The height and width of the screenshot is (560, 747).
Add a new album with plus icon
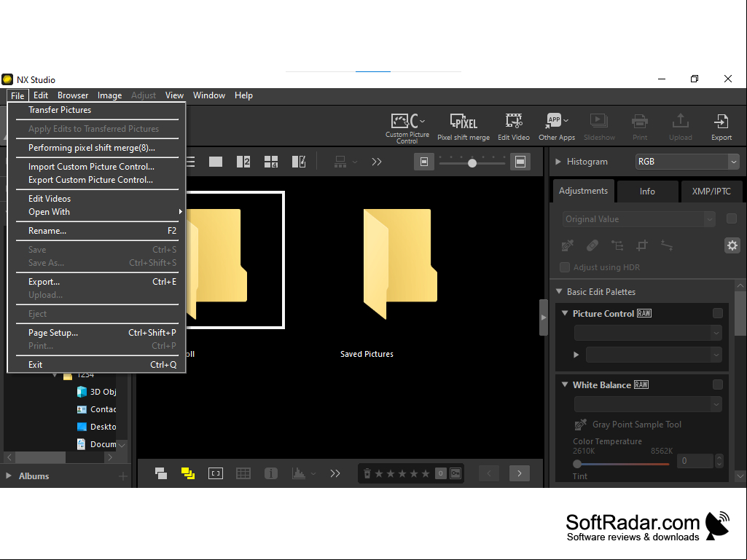pyautogui.click(x=123, y=476)
